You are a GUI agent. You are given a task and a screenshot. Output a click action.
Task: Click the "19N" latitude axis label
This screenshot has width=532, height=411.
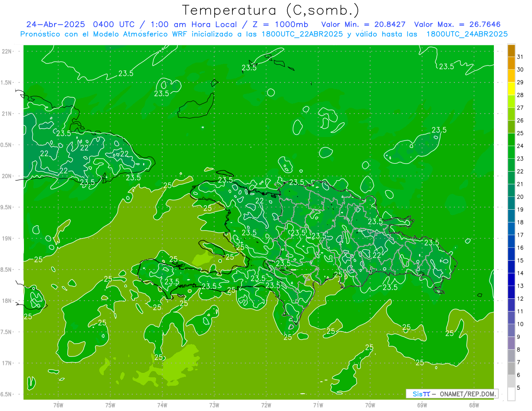(x=7, y=239)
